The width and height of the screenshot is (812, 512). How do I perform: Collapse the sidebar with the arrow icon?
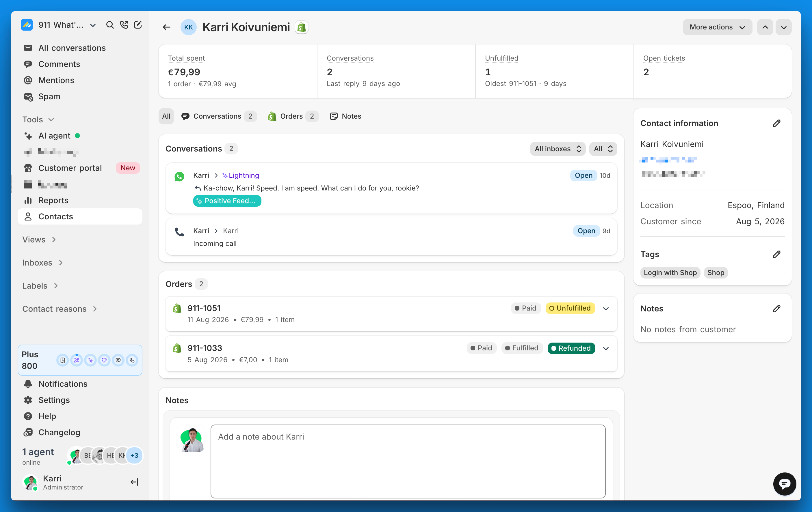(134, 482)
